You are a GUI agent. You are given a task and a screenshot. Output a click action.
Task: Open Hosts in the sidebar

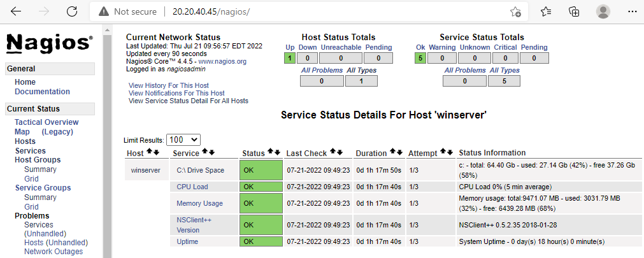[25, 141]
